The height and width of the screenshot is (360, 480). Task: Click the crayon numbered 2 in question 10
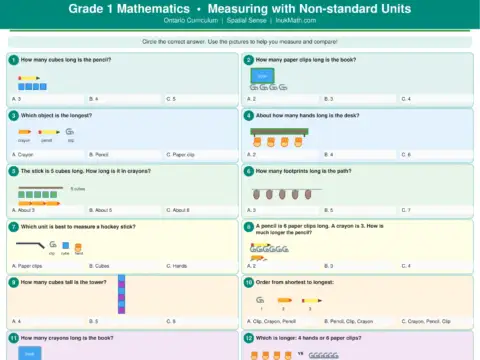[285, 300]
